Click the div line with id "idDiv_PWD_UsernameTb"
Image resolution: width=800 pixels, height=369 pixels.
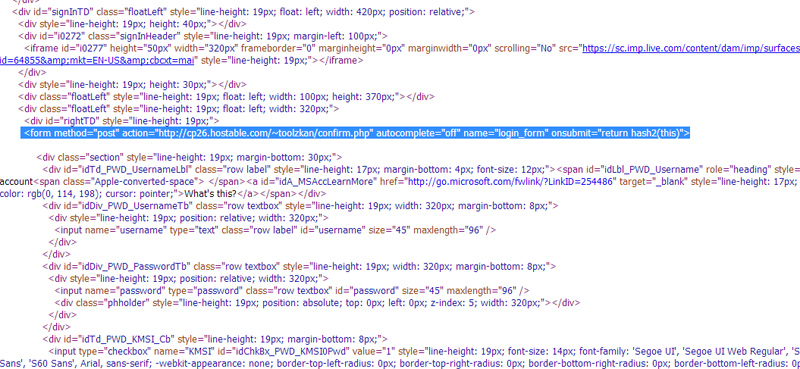pos(301,206)
